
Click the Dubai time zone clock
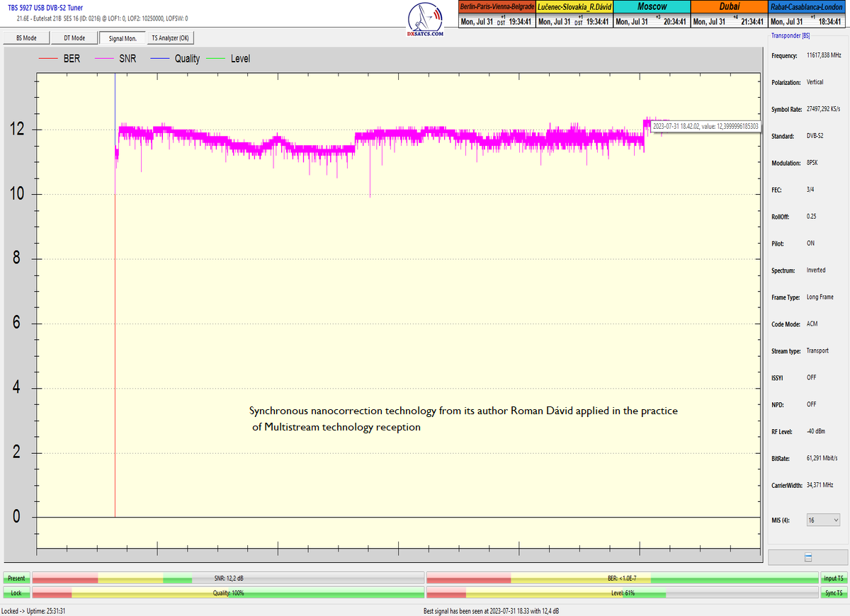(728, 15)
